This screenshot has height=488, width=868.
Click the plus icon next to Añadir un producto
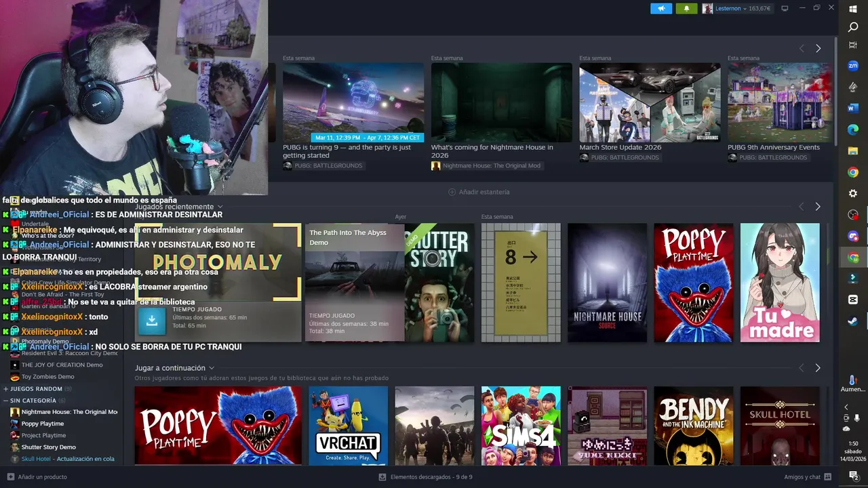pyautogui.click(x=10, y=477)
